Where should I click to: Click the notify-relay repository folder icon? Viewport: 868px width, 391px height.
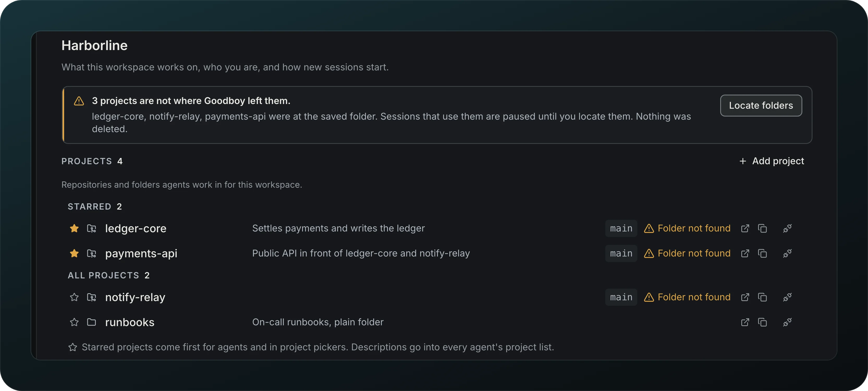(91, 297)
